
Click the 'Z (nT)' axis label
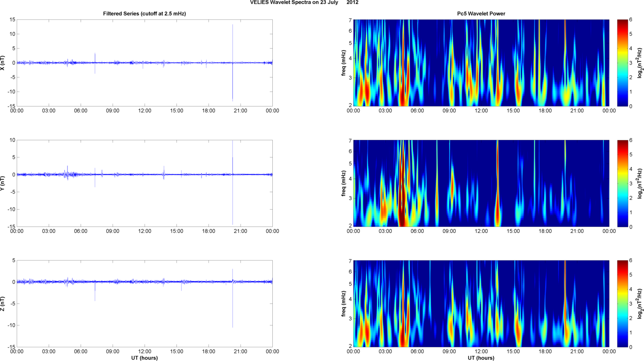[x=3, y=304]
